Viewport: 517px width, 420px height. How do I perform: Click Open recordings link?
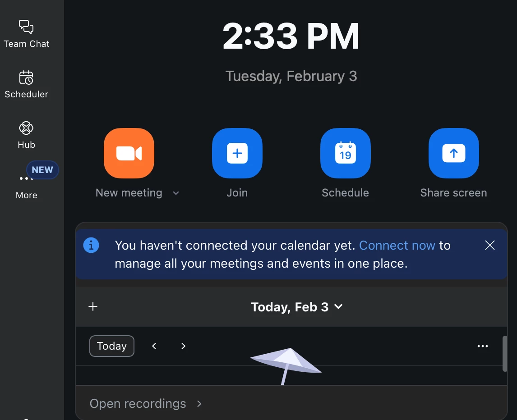click(146, 404)
